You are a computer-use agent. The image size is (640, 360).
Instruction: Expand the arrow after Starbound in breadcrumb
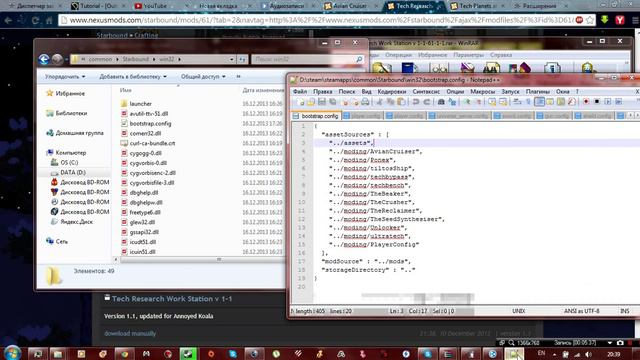(x=154, y=60)
